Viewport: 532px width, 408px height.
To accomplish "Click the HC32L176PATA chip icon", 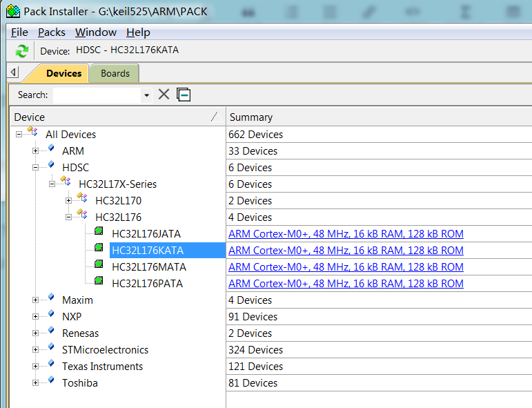I will pyautogui.click(x=99, y=280).
